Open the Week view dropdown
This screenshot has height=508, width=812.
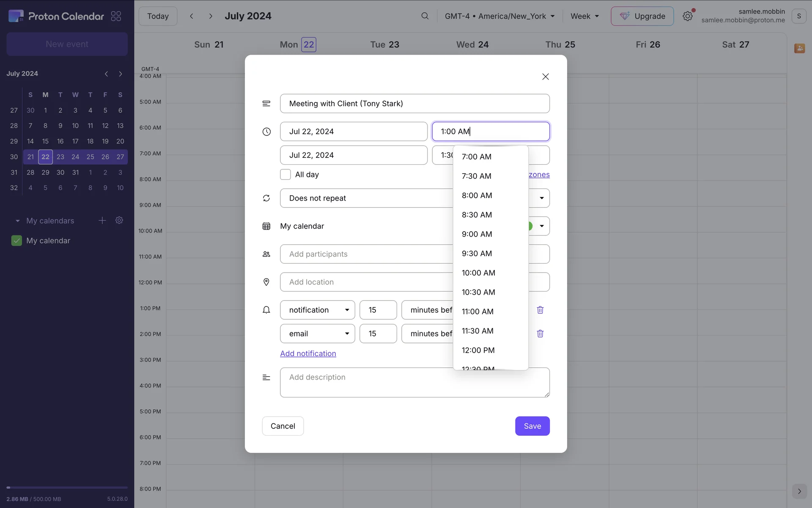tap(584, 16)
